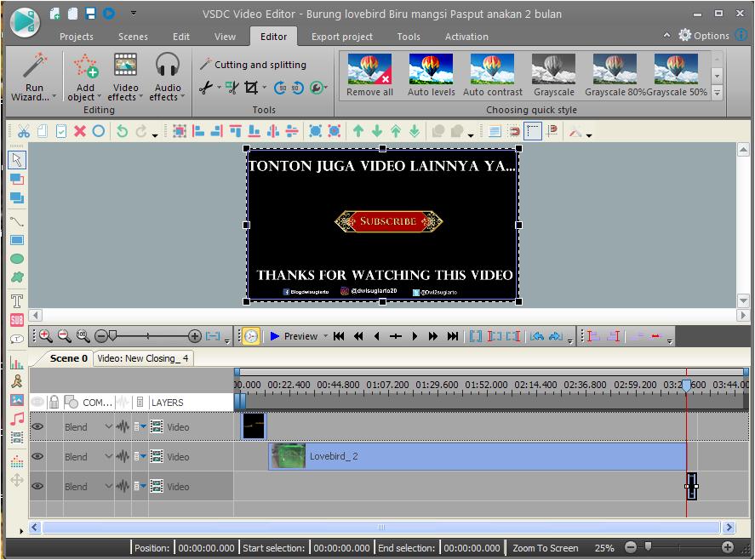755x560 pixels.
Task: Select the crop tool in Tools
Action: (251, 88)
